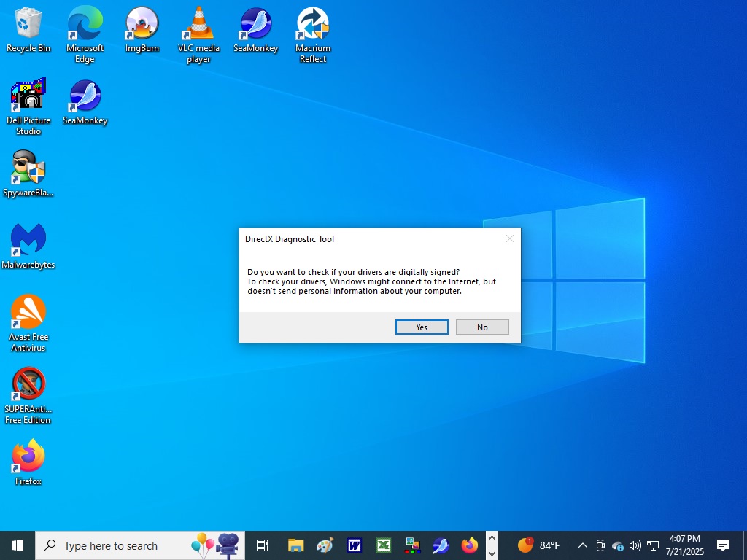Viewport: 747px width, 560px height.
Task: Open Control Panel icon in the taskbar
Action: pos(412,545)
